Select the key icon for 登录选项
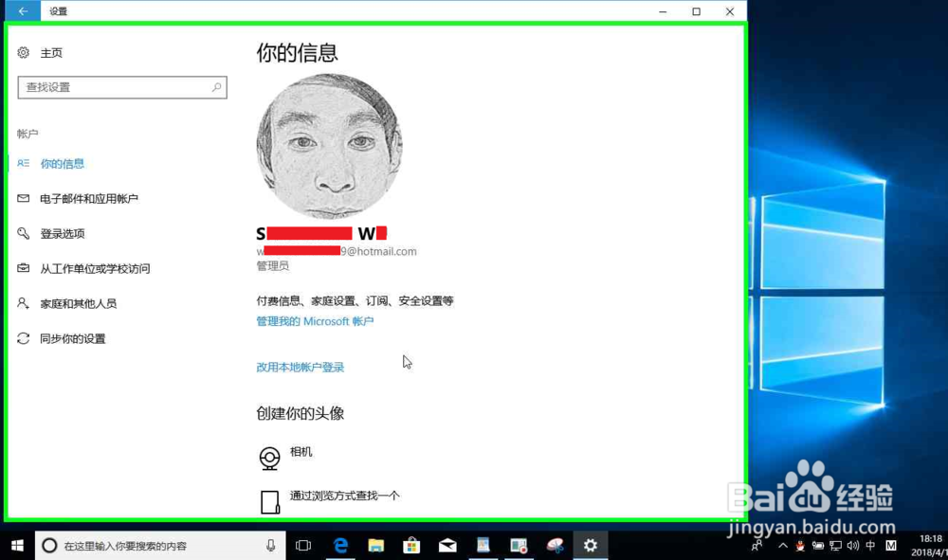Screen dimensions: 948x560 [23, 233]
